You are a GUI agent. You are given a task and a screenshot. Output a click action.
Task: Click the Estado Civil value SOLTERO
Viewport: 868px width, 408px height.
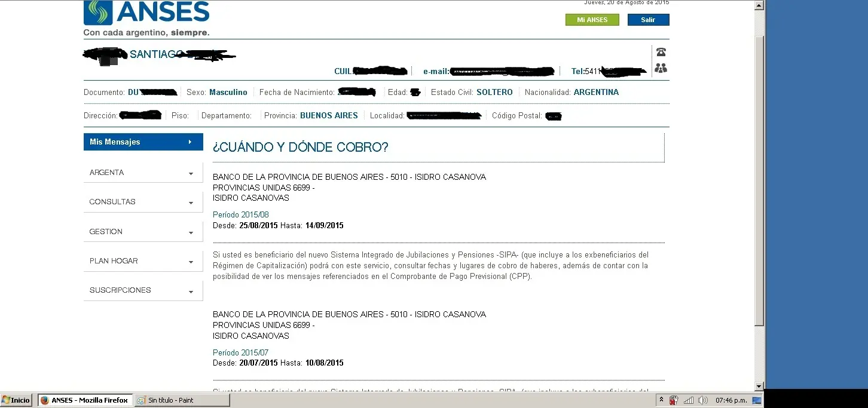click(x=494, y=93)
